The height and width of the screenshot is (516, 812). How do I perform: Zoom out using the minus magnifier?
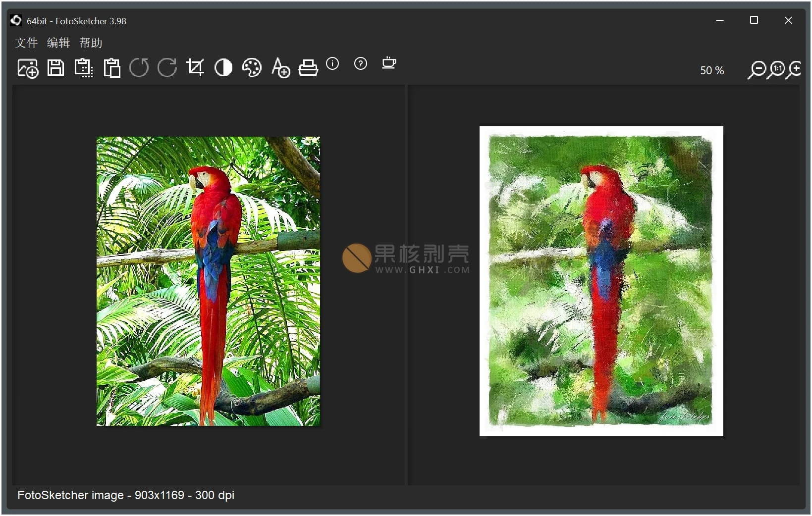point(757,70)
